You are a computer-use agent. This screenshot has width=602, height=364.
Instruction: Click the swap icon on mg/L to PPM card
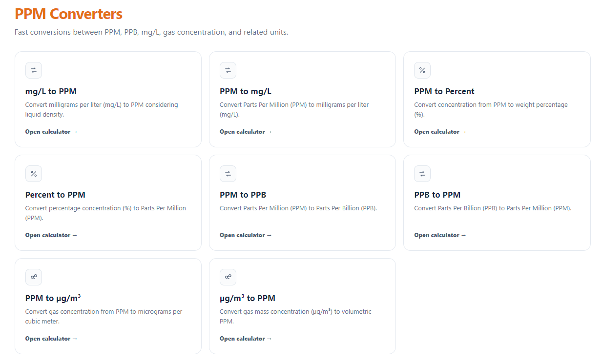click(x=34, y=70)
